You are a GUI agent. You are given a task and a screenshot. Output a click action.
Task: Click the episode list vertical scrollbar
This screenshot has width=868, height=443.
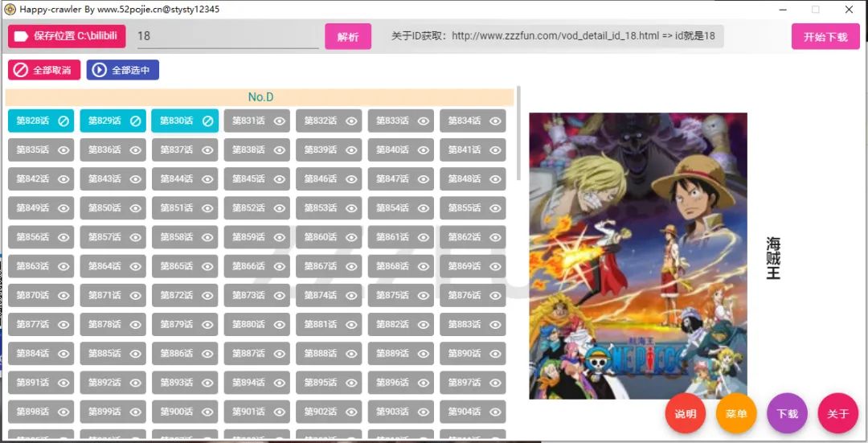tap(518, 133)
